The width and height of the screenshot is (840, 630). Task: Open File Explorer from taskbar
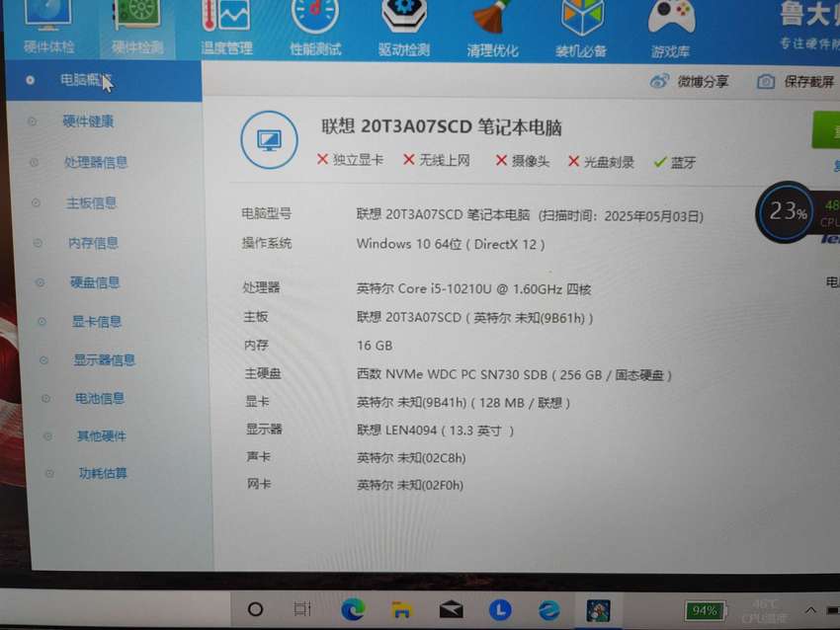tap(402, 610)
